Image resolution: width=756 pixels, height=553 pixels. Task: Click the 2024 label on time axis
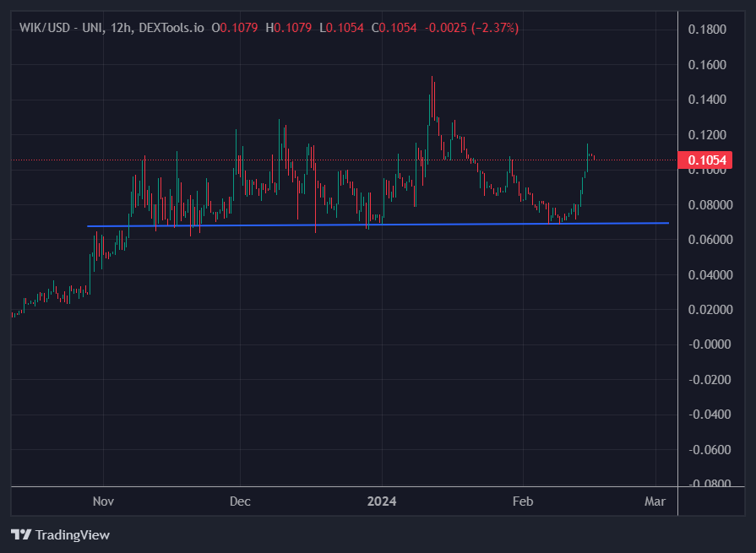tap(382, 501)
